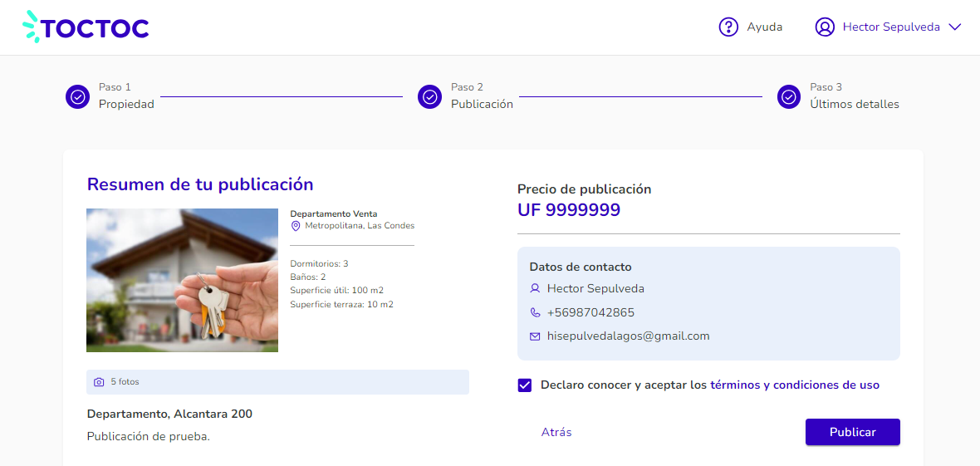Click the Dormitorios: 3 detail

coord(320,264)
